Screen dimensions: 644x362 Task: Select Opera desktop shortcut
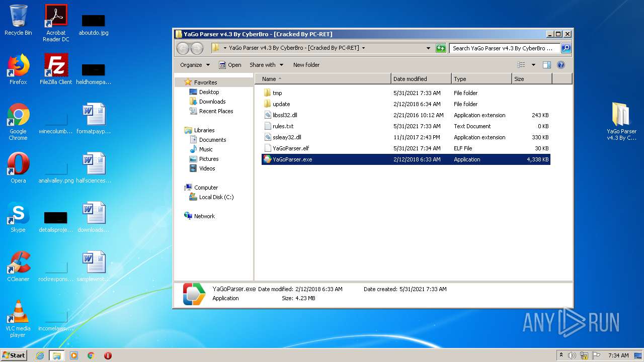tap(18, 168)
